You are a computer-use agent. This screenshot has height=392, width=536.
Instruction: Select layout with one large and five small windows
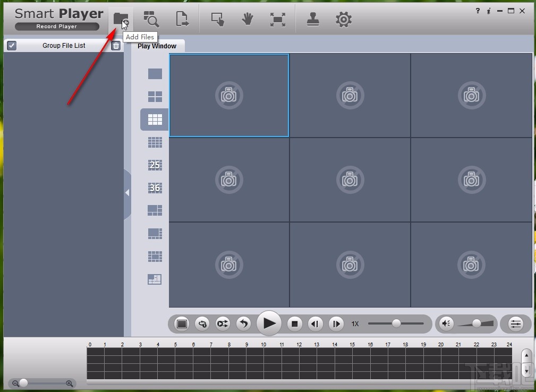(x=155, y=210)
